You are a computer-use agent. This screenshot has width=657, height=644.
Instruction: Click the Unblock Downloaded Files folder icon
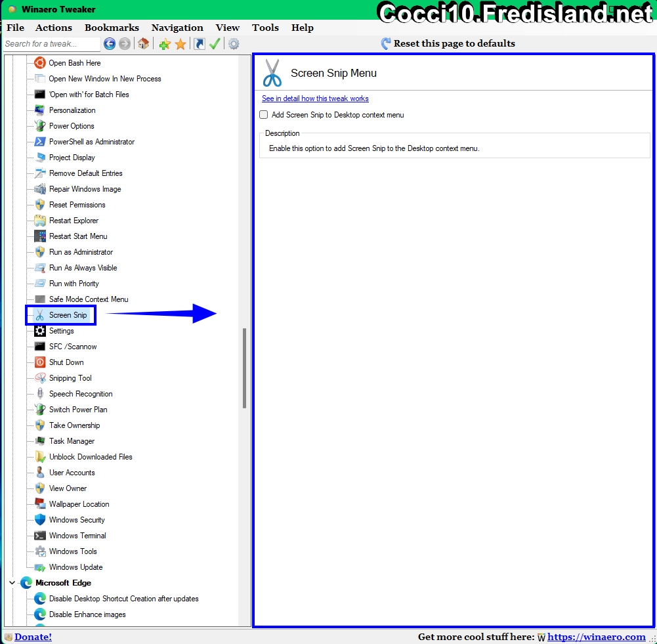pyautogui.click(x=40, y=457)
